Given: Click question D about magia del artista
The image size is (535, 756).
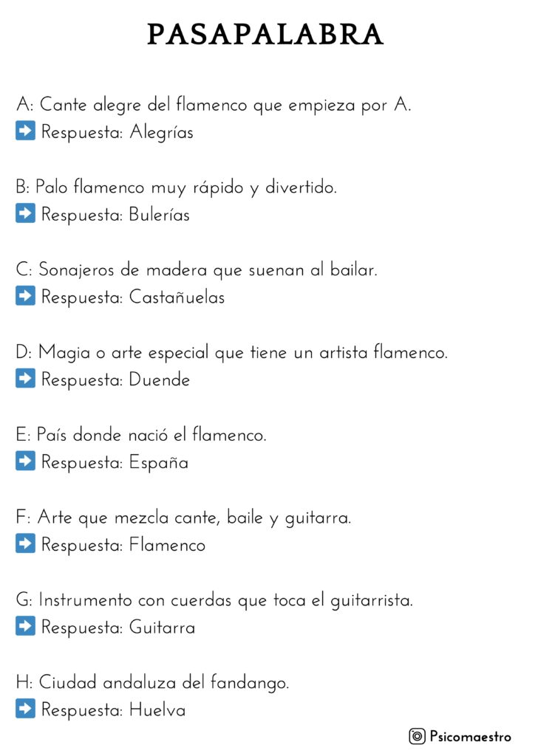Looking at the screenshot, I should (231, 353).
